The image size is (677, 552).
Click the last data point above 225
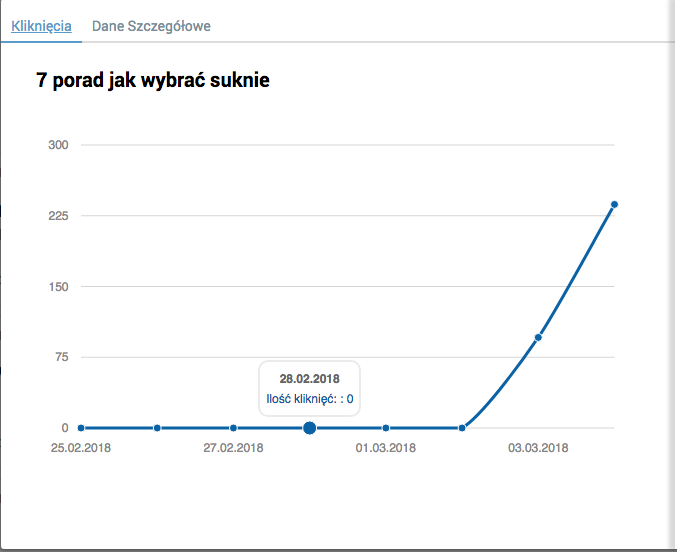614,204
